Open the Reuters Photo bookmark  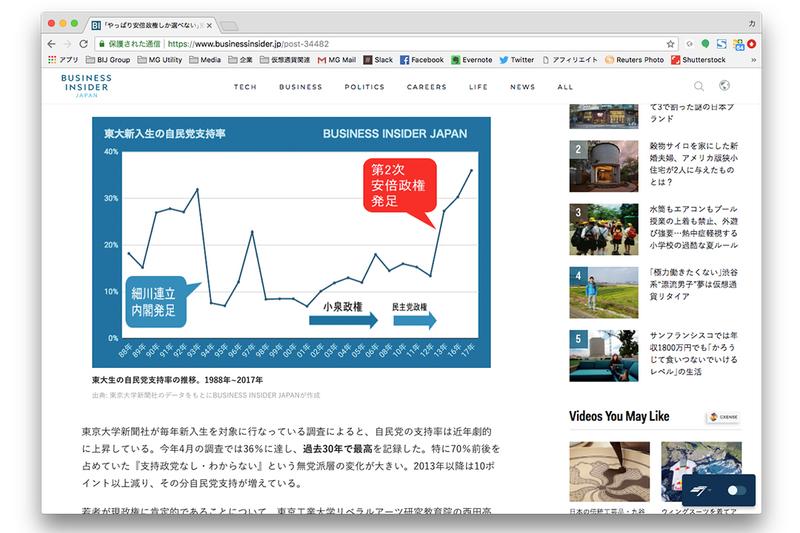pos(634,60)
